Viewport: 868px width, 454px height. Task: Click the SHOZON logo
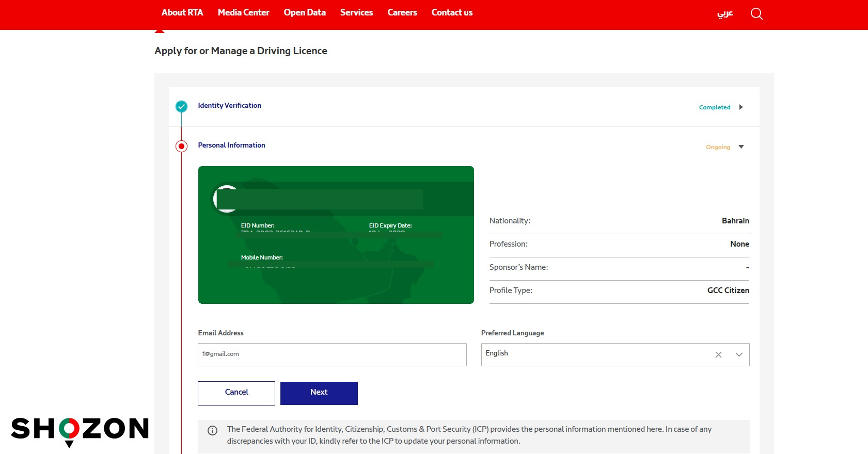(x=80, y=430)
